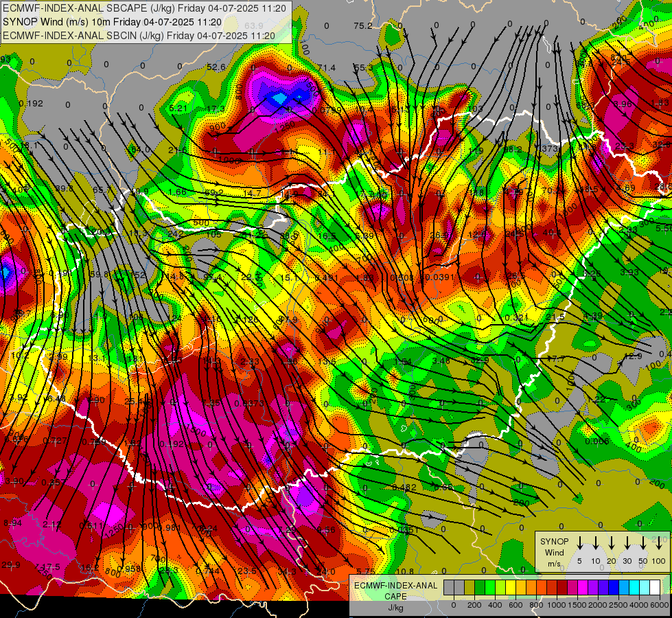The width and height of the screenshot is (672, 618).
Task: Click the map value '21.6'
Action: (x=177, y=150)
